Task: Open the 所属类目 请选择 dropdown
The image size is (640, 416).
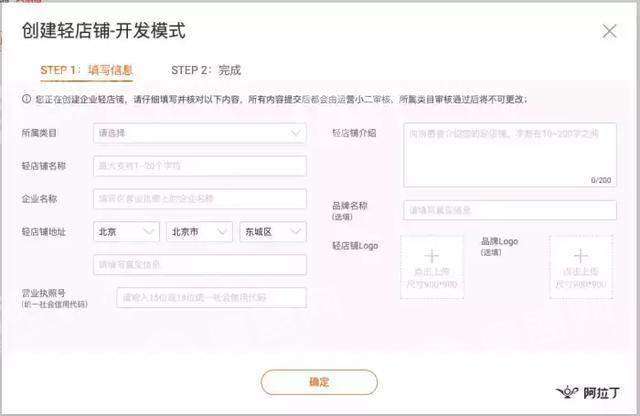Action: pyautogui.click(x=199, y=133)
